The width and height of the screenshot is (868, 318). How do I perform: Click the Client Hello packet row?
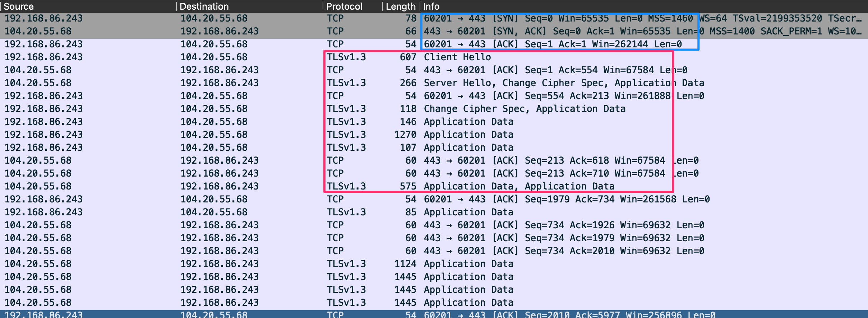(x=457, y=57)
